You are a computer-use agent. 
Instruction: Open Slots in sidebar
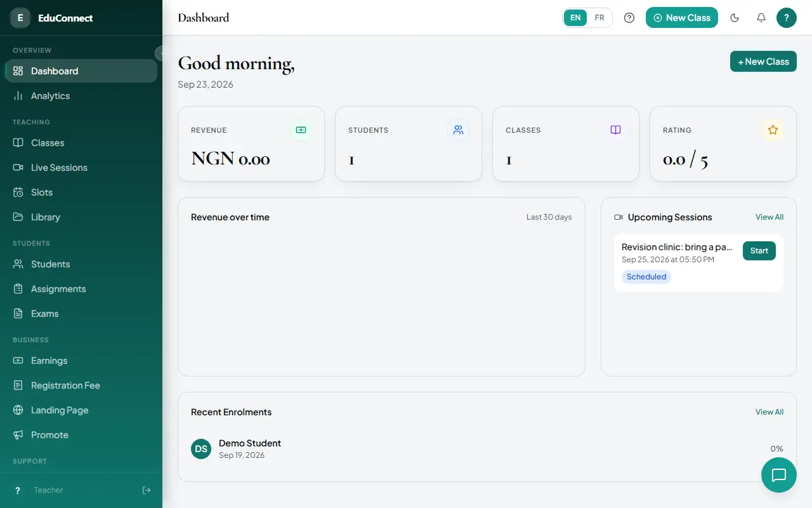click(x=81, y=192)
